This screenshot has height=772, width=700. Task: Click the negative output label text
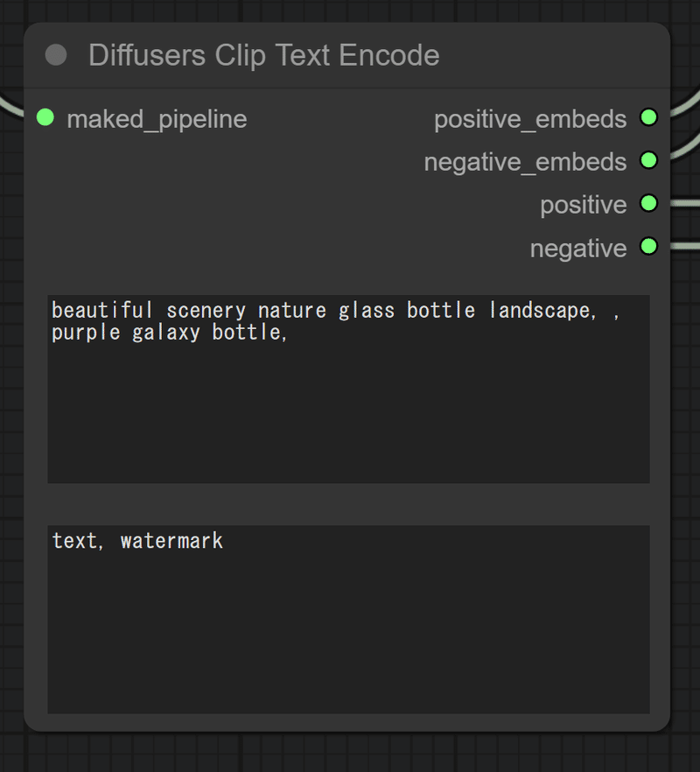coord(578,249)
